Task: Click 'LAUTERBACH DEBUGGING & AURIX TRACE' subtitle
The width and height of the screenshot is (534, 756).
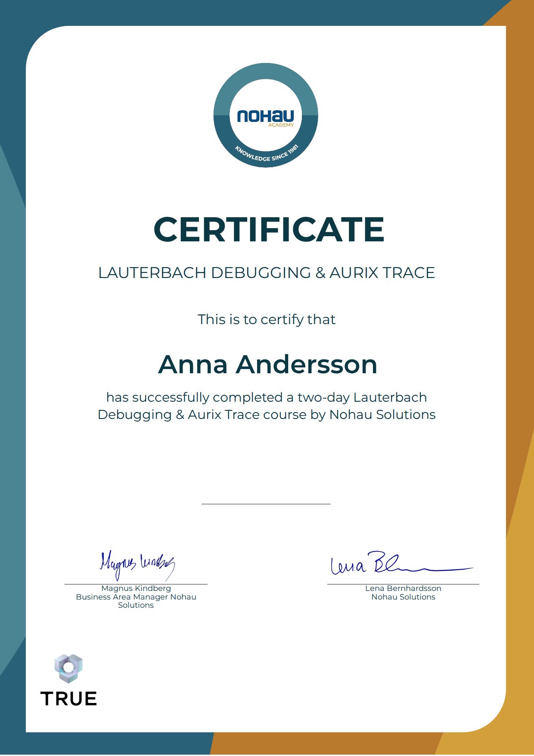Action: (x=267, y=273)
